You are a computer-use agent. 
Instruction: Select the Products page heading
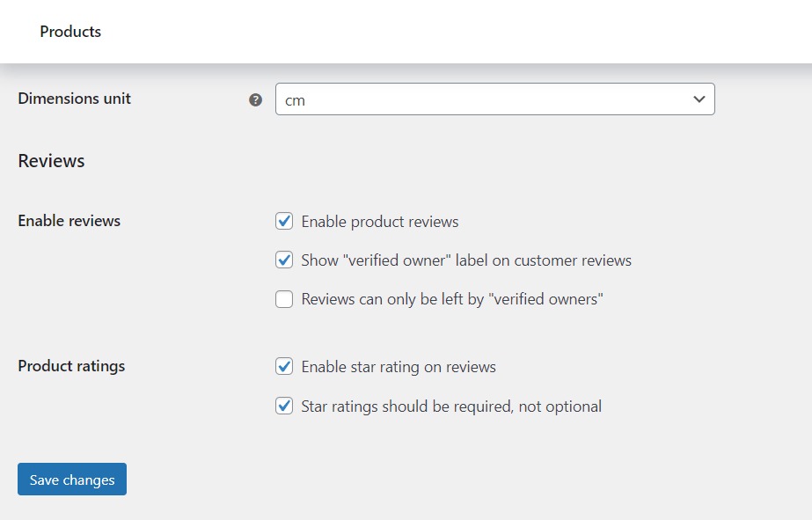(70, 32)
